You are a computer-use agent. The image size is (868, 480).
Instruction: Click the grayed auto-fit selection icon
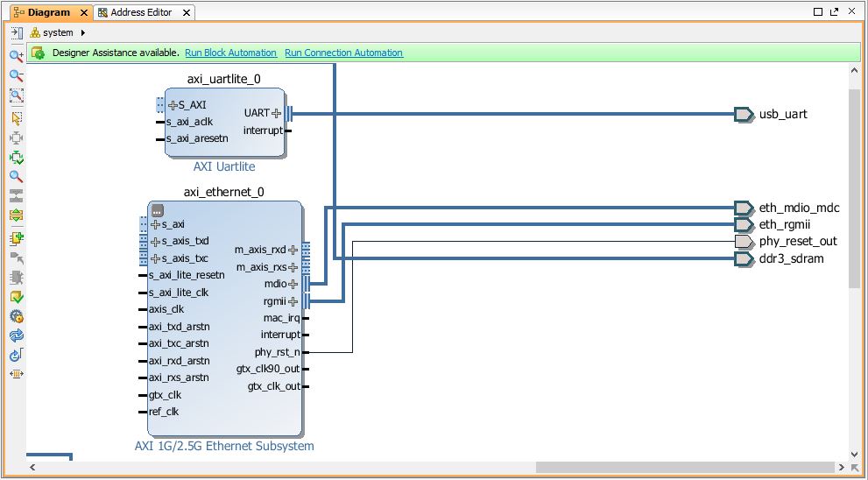click(17, 138)
